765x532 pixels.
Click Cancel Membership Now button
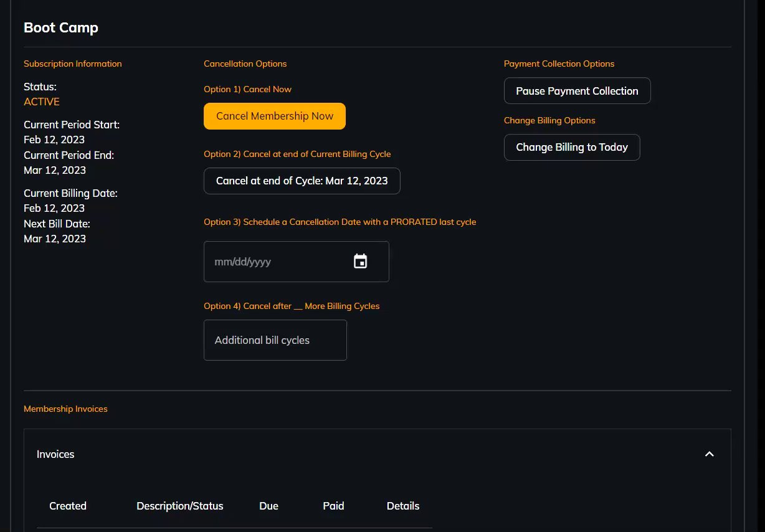(275, 116)
